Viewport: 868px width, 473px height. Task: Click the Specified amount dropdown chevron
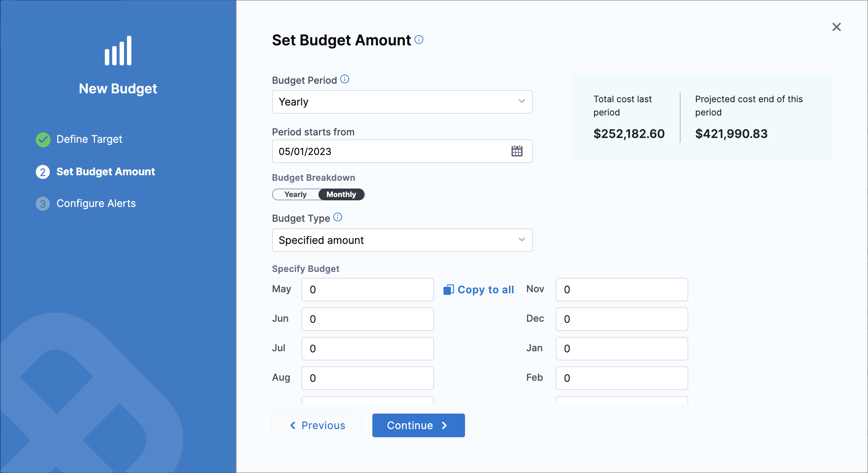[521, 240]
